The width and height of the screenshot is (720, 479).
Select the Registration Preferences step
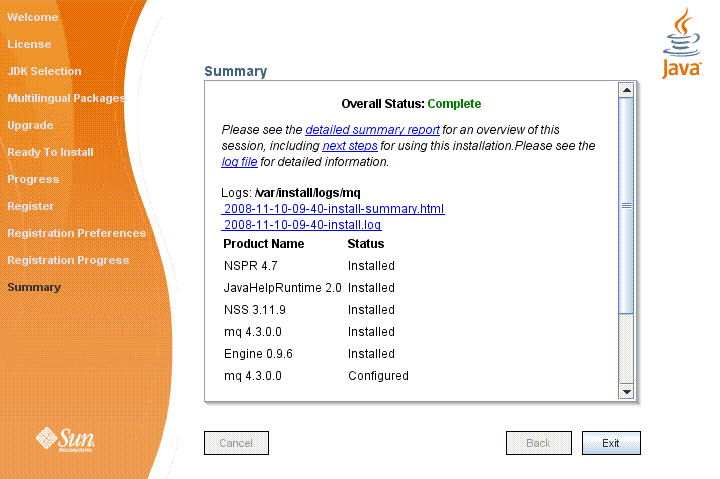click(x=76, y=233)
